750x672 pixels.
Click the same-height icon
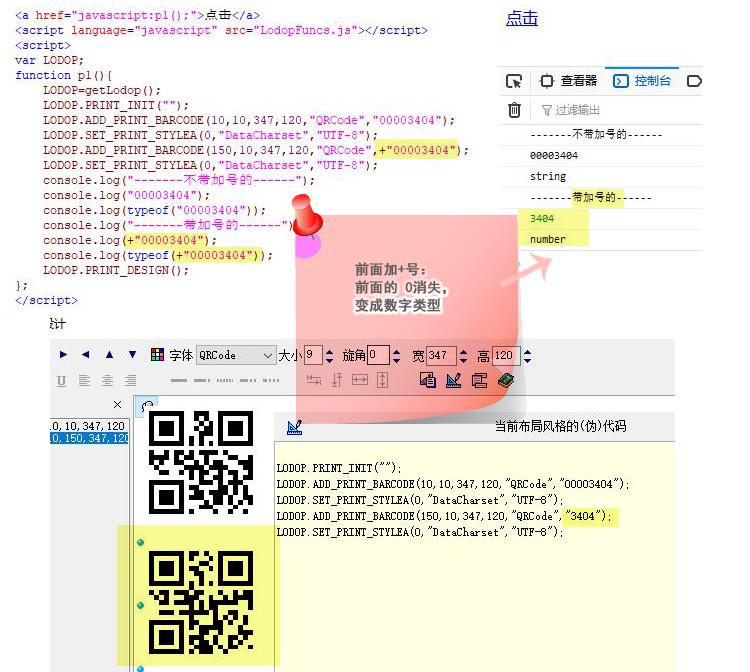pyautogui.click(x=383, y=380)
